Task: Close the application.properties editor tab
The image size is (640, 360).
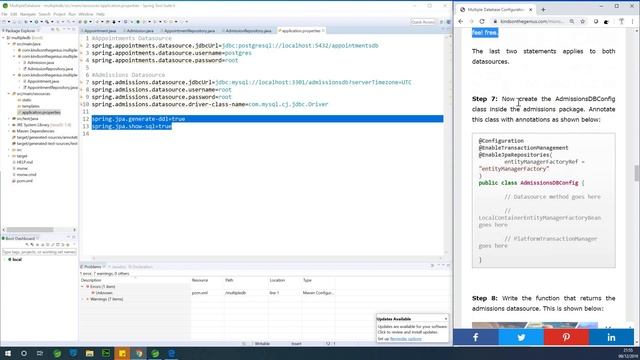Action: pyautogui.click(x=323, y=31)
